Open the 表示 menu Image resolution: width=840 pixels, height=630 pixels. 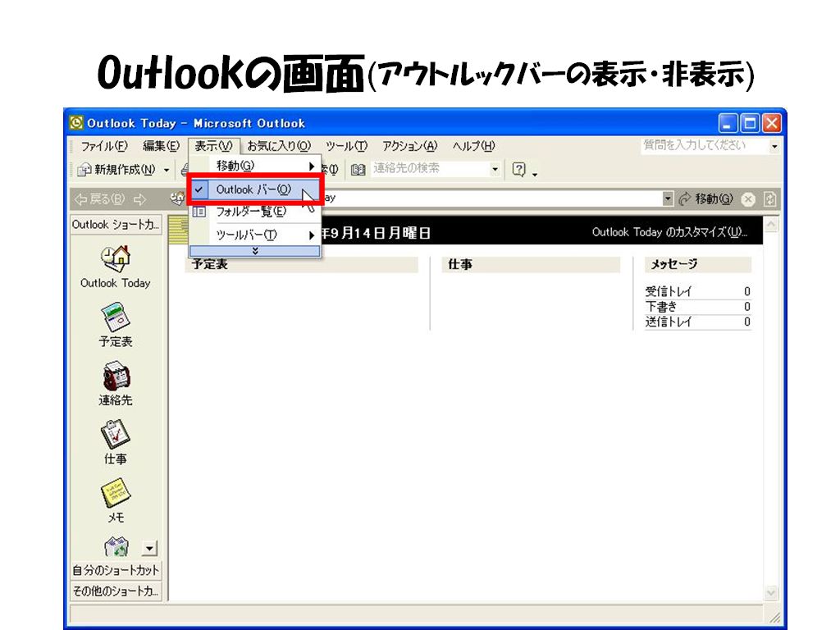point(213,146)
